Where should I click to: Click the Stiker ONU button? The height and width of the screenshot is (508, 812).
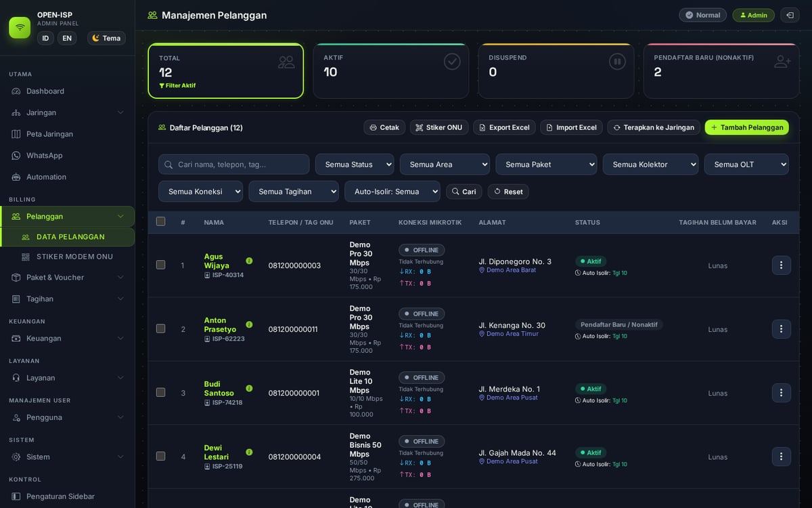(439, 127)
